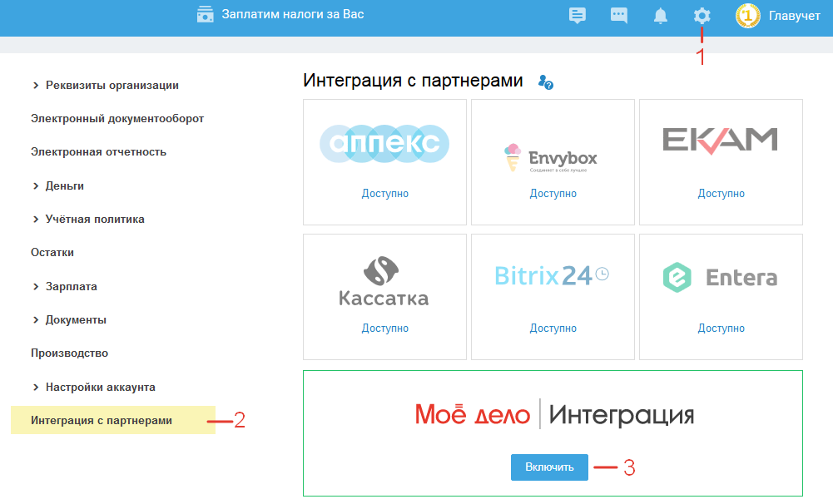Click the Зарплата sidebar label
Screen dimensions: 833x504
point(72,287)
